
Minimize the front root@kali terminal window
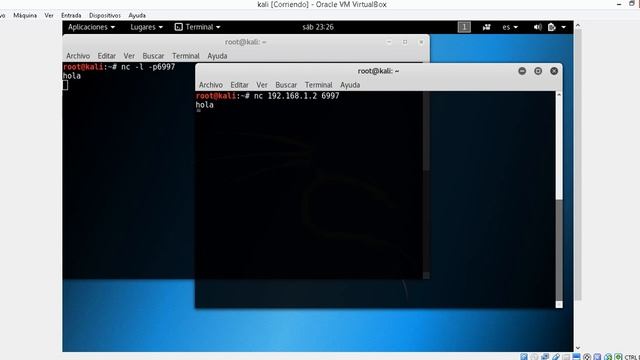[x=522, y=71]
